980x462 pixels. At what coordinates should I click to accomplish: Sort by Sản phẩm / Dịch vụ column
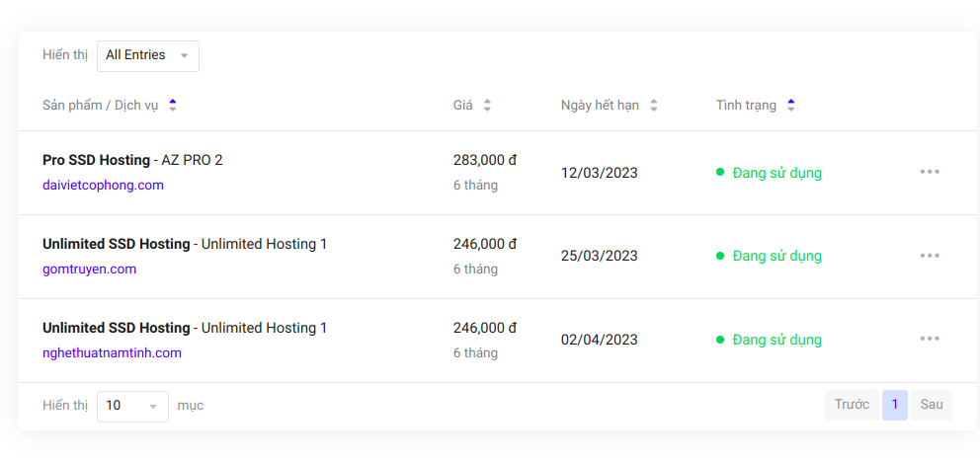(173, 106)
